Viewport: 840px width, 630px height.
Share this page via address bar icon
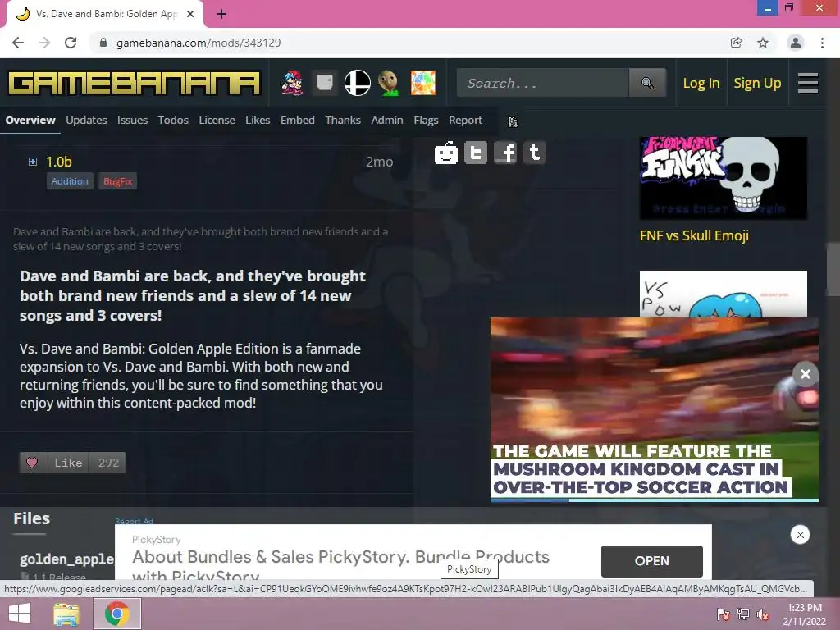[x=737, y=43]
